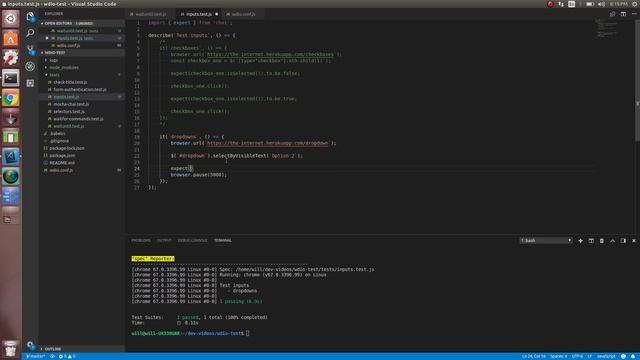Switch to Visual Studio Code launcher icon
Image resolution: width=640 pixels, height=360 pixels.
pyautogui.click(x=11, y=156)
